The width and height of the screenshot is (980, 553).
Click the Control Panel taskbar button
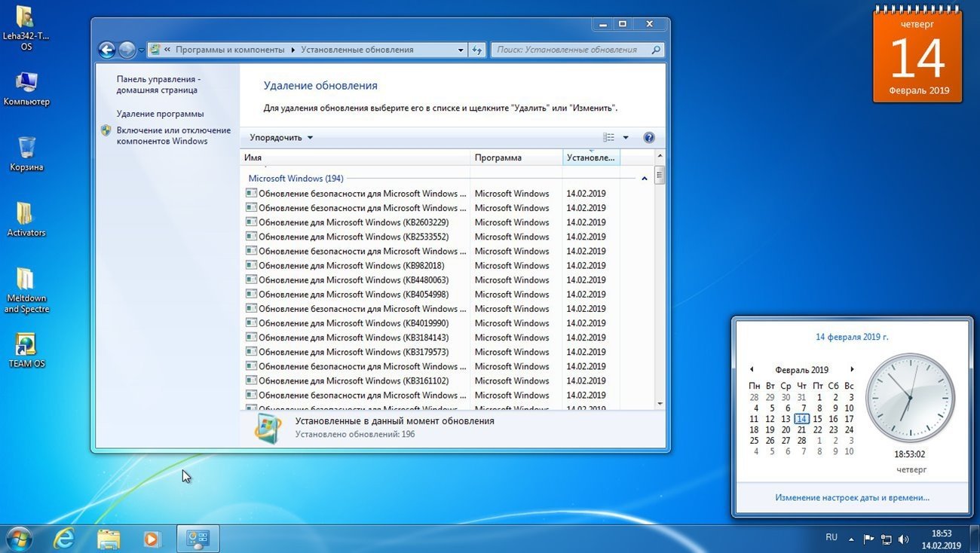[x=198, y=539]
